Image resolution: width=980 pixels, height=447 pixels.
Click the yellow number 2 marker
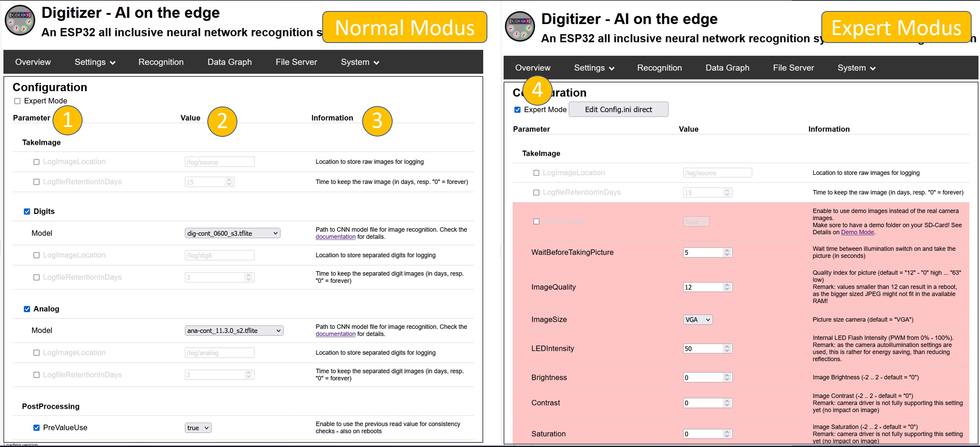222,121
